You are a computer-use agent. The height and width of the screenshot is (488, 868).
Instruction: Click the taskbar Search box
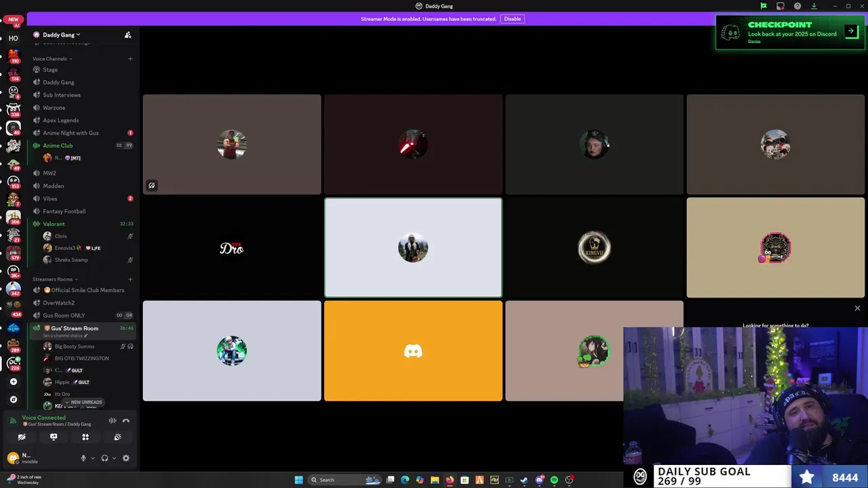[x=344, y=480]
